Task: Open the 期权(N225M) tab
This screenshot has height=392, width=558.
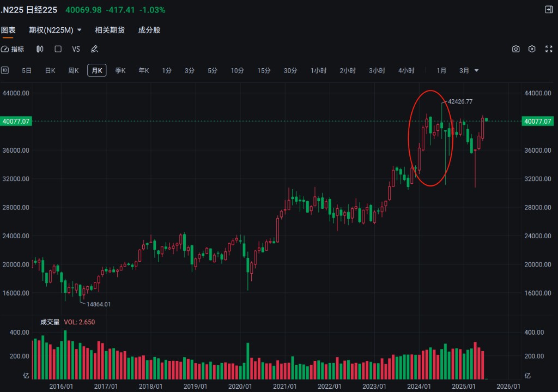Action: tap(51, 31)
